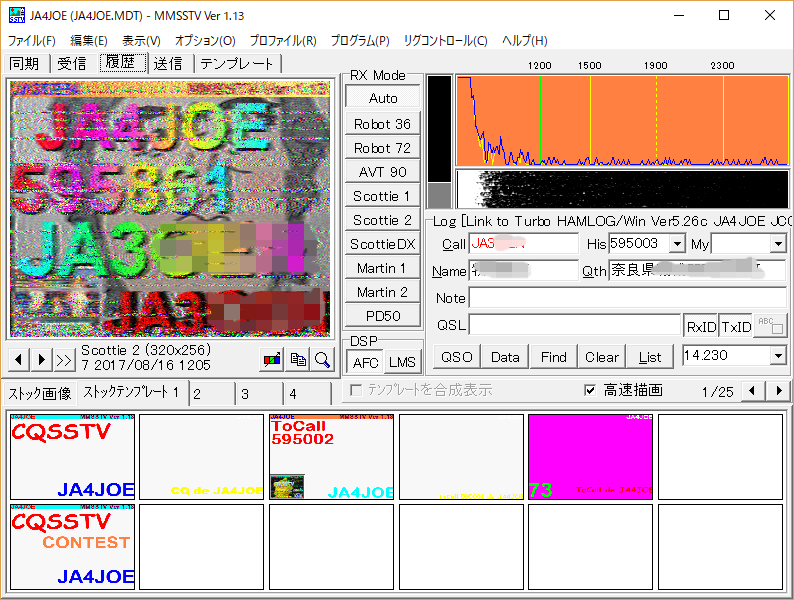The width and height of the screenshot is (794, 600).
Task: Click the Clear log button
Action: [602, 357]
